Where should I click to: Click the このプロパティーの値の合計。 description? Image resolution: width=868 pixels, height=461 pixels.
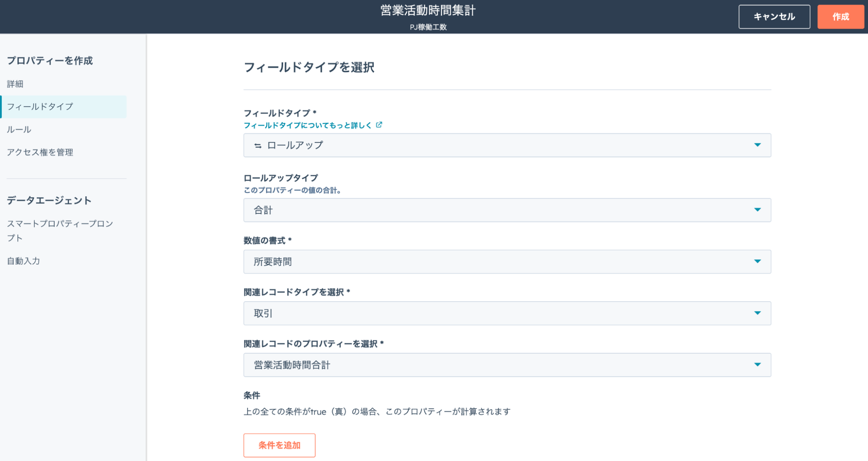[292, 190]
